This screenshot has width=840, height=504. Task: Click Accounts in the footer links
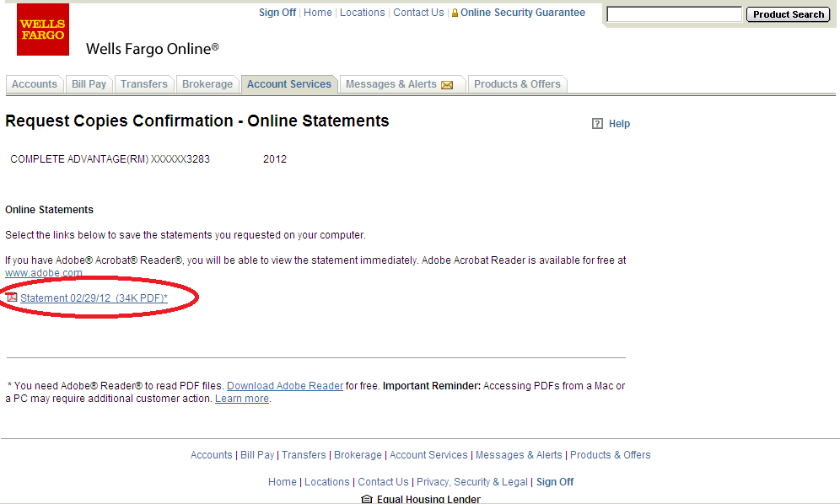click(x=212, y=455)
